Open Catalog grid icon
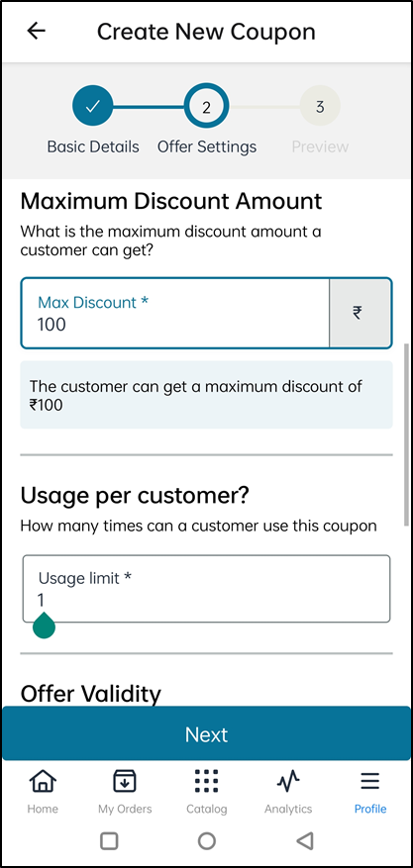Screen dimensions: 413x868 (x=206, y=781)
